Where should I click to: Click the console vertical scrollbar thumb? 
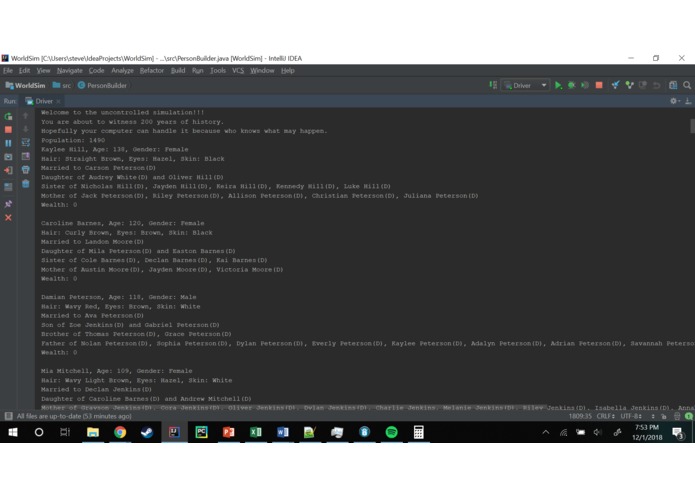click(692, 126)
